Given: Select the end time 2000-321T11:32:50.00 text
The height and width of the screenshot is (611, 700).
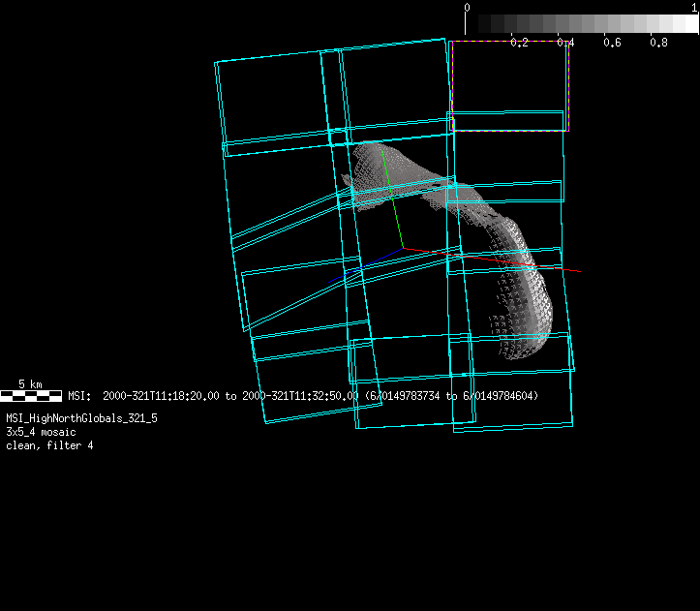Looking at the screenshot, I should coord(300,396).
